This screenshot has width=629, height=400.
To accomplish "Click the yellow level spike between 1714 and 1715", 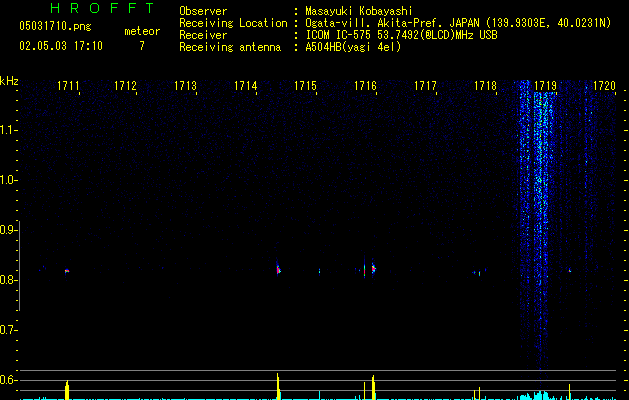I will point(278,386).
